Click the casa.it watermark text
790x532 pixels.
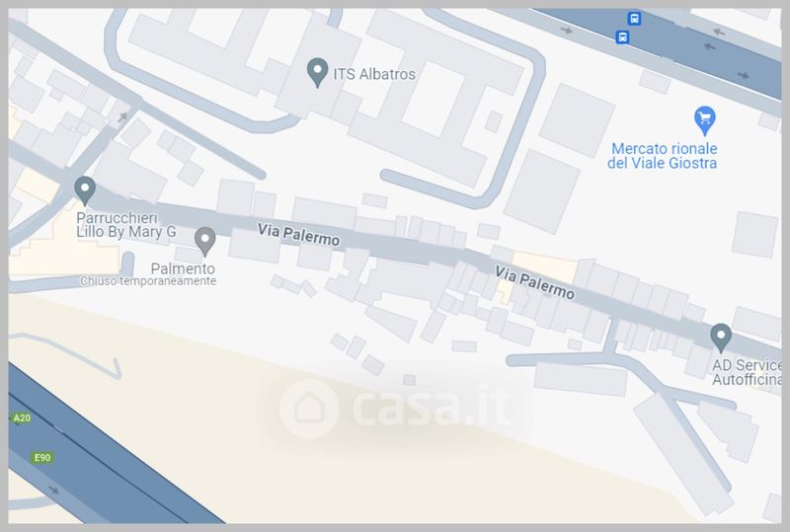tap(433, 407)
